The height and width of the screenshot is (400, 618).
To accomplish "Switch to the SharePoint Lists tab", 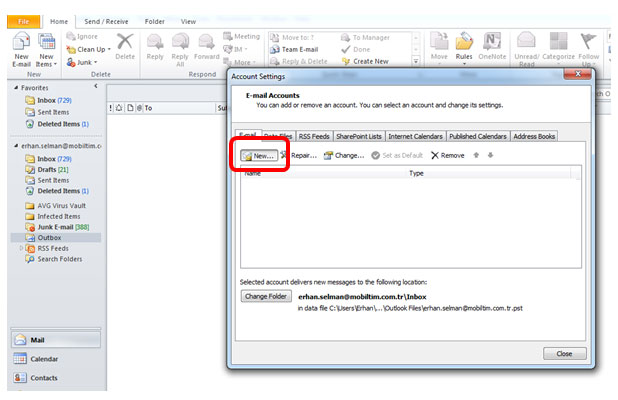I will pyautogui.click(x=359, y=136).
